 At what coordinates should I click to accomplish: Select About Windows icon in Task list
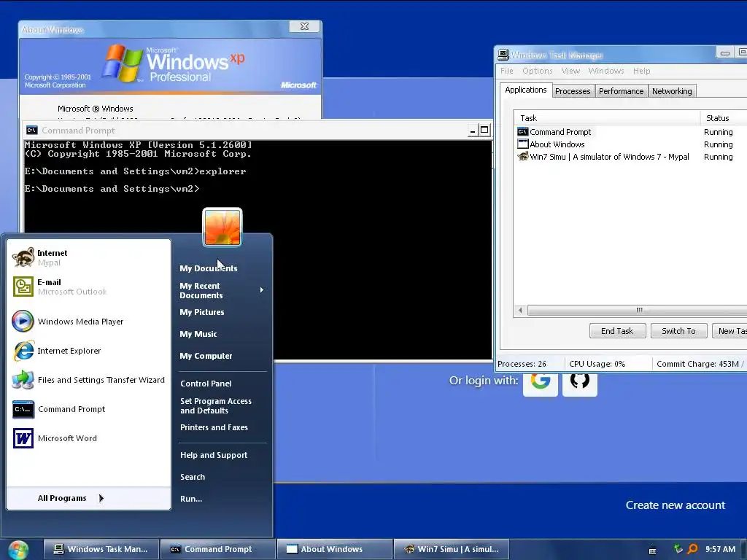[x=522, y=144]
